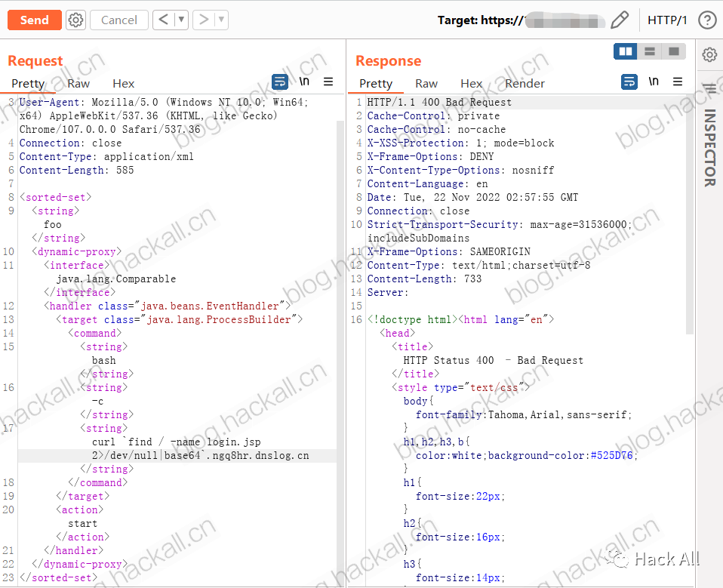Open the Request panel hamburger menu
The height and width of the screenshot is (588, 723).
tap(328, 82)
